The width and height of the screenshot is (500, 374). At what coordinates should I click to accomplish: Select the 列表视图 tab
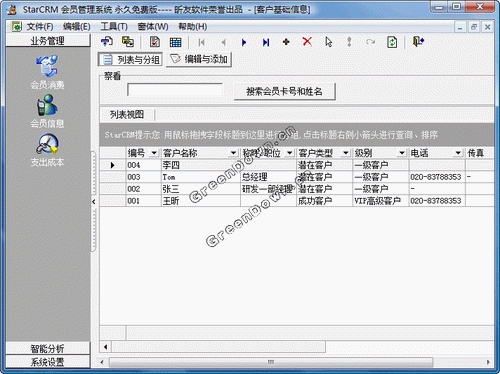pos(127,115)
